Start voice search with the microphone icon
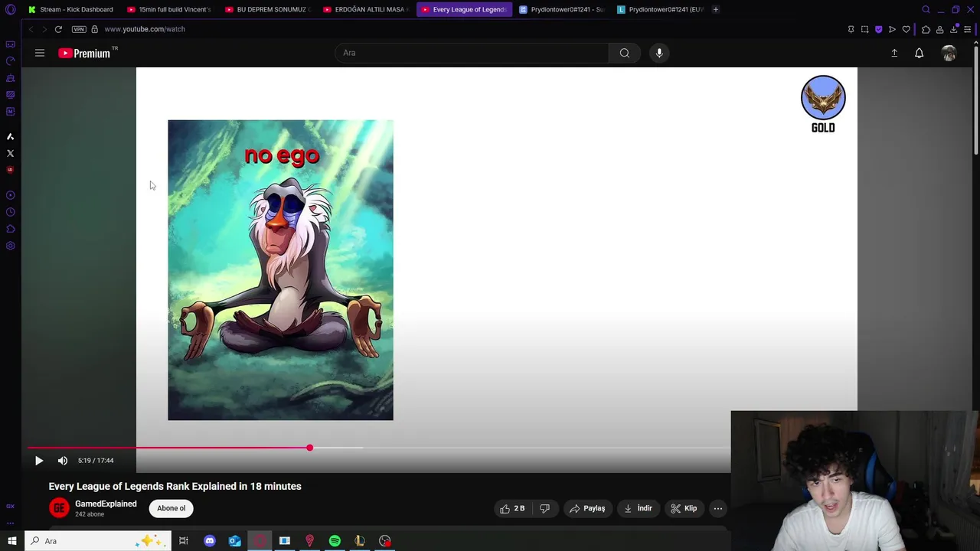The height and width of the screenshot is (551, 980). (x=659, y=53)
